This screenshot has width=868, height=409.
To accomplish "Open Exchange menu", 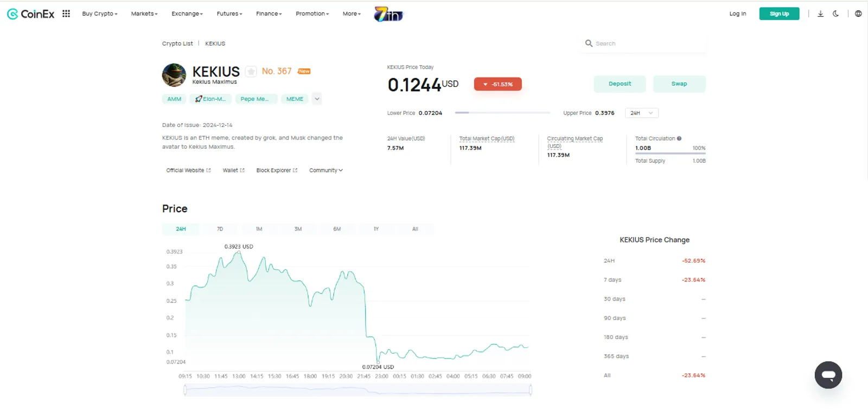I will (187, 14).
